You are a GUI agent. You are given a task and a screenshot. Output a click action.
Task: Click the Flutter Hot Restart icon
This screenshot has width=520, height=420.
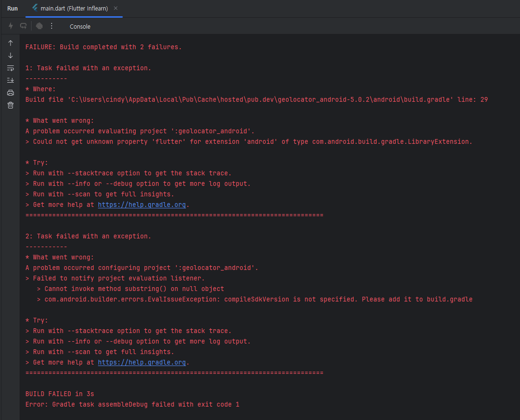coord(23,26)
